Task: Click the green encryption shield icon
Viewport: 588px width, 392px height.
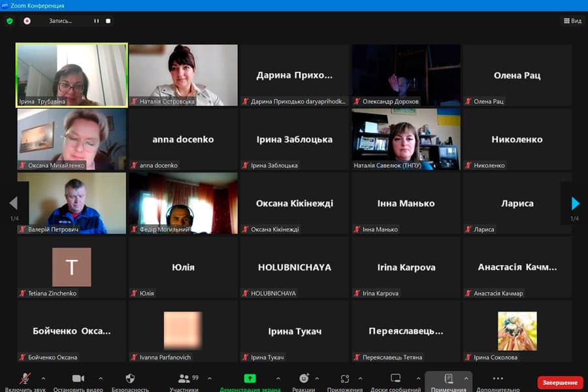Action: [10, 21]
